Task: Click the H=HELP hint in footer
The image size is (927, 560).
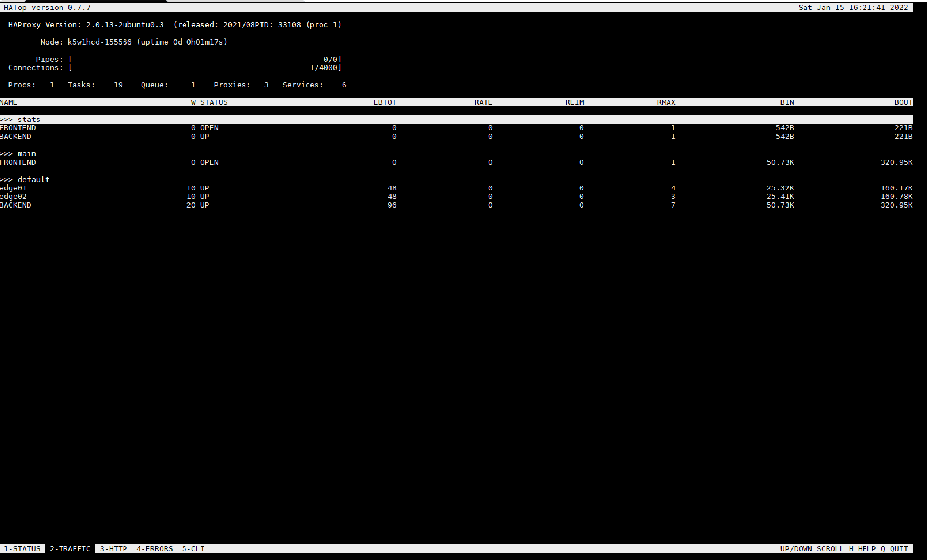Action: (x=862, y=549)
